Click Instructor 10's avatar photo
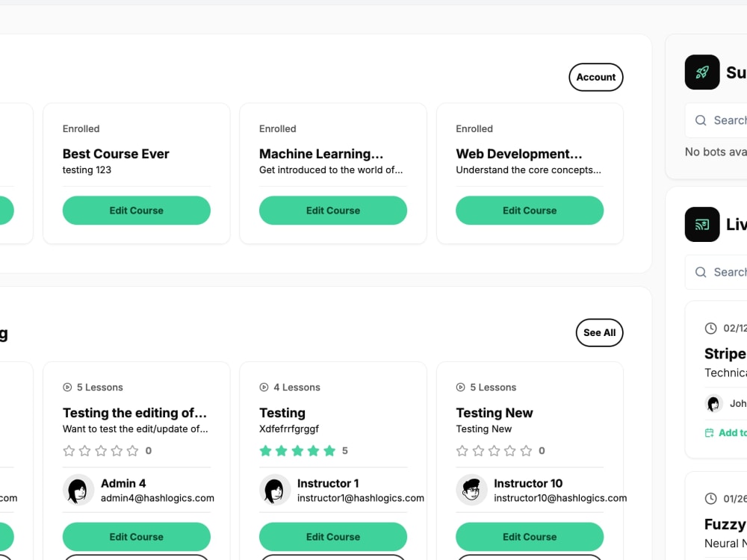The width and height of the screenshot is (747, 560). (x=471, y=490)
